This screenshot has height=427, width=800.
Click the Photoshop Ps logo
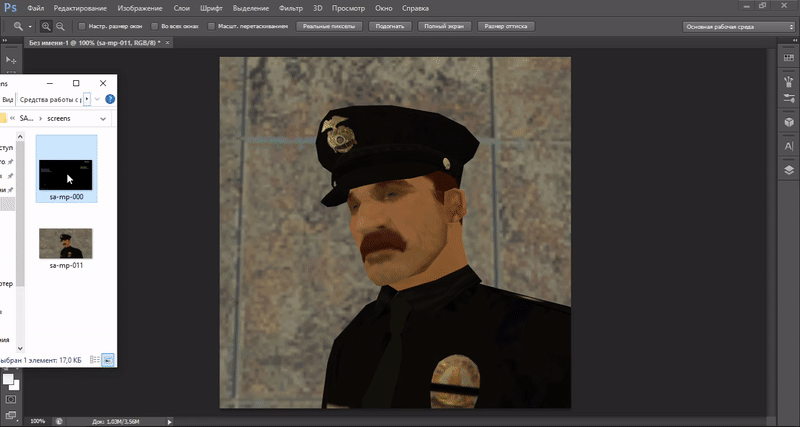pyautogui.click(x=10, y=8)
